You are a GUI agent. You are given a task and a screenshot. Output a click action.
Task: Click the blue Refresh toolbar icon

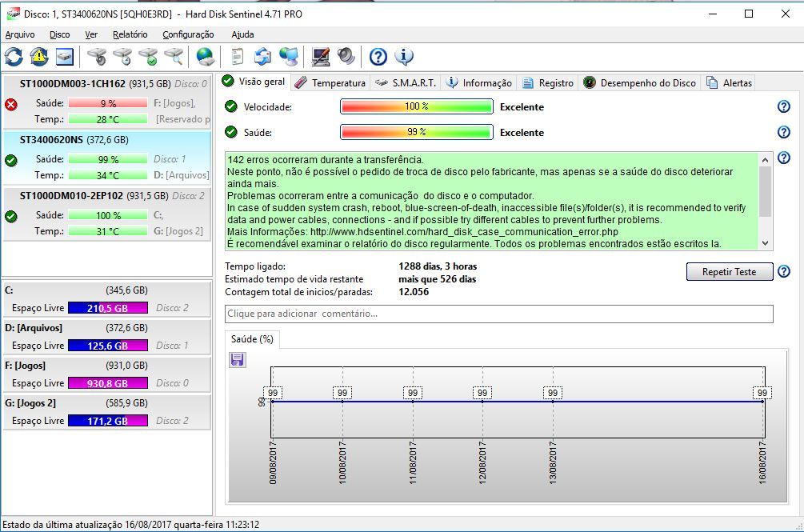14,56
